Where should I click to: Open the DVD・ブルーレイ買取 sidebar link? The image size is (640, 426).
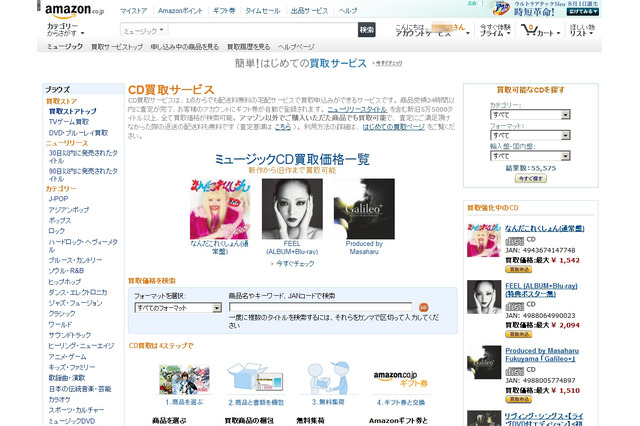pos(78,133)
